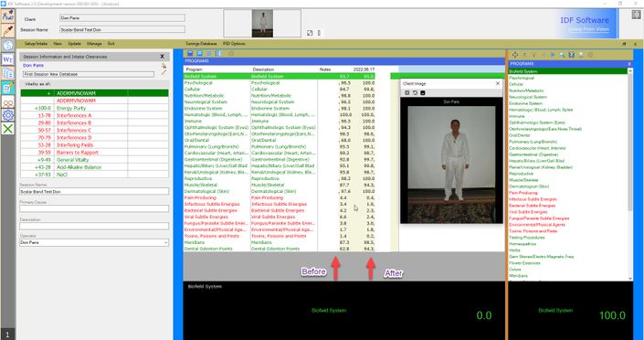The image size is (644, 340).
Task: Click the grid view icon above PROGRAMS table
Action: coord(200,53)
